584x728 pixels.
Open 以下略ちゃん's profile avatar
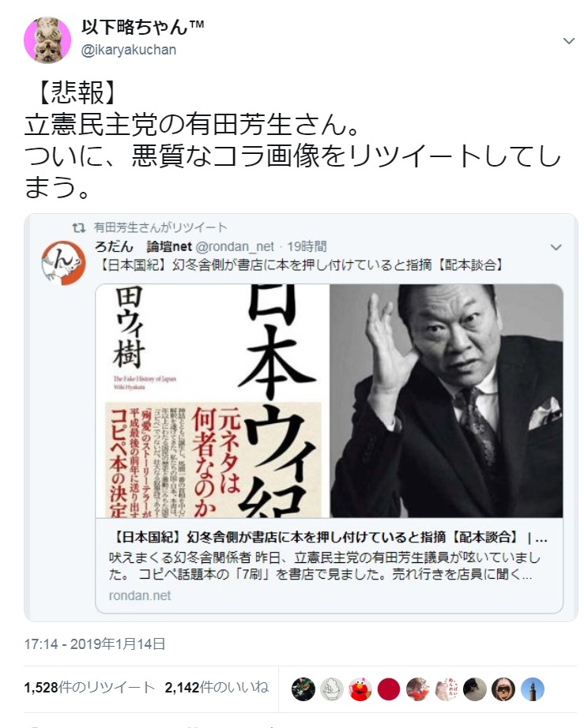click(x=47, y=40)
